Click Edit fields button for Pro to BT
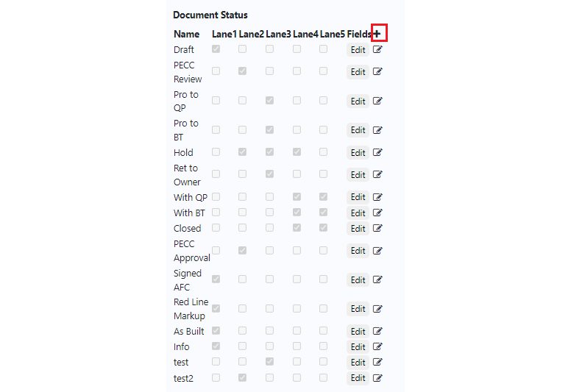This screenshot has width=571, height=392. pyautogui.click(x=358, y=130)
